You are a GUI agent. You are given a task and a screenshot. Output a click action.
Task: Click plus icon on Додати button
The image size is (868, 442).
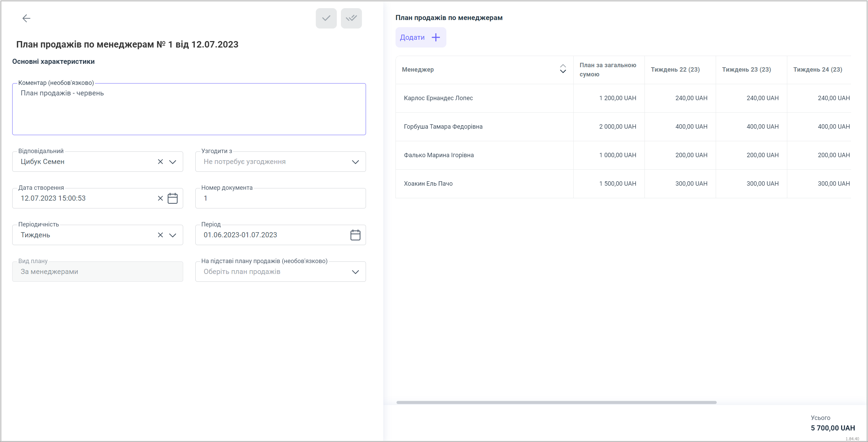coord(436,37)
